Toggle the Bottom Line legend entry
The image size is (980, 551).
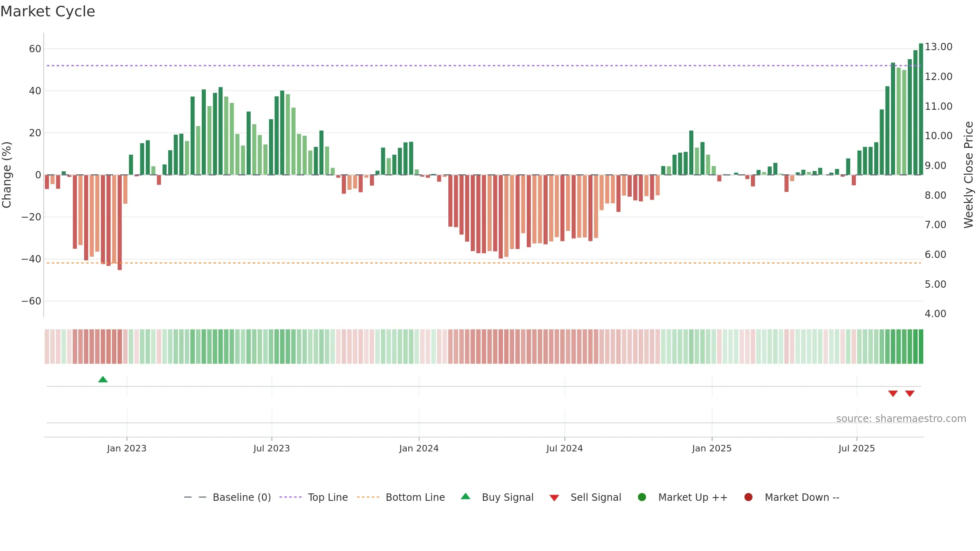pyautogui.click(x=401, y=497)
